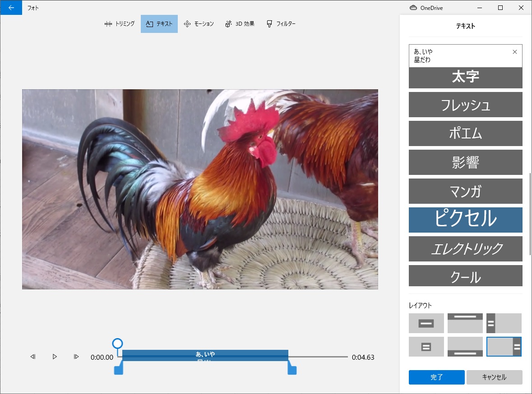
Task: Click the 0:04.63 duration label
Action: [363, 357]
